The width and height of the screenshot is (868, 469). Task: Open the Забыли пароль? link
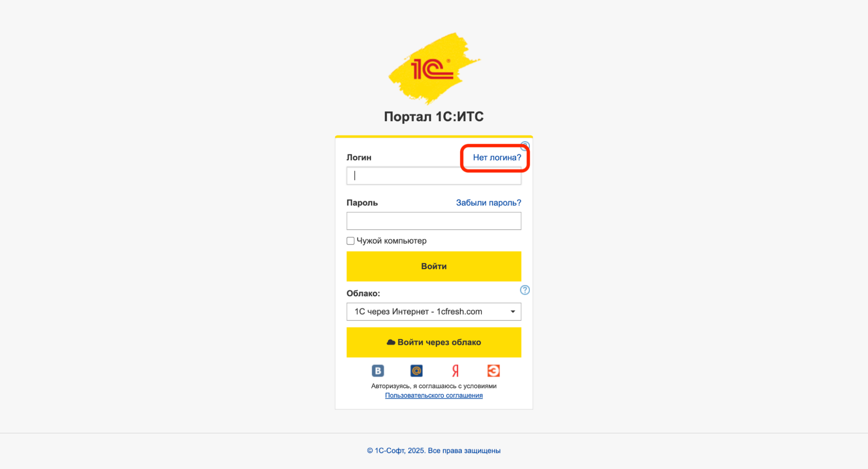488,203
